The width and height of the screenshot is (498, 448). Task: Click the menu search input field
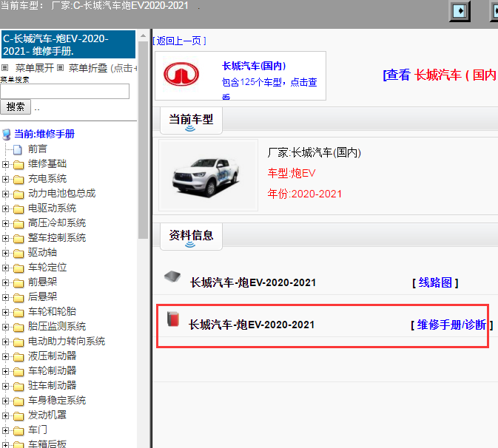[x=65, y=92]
